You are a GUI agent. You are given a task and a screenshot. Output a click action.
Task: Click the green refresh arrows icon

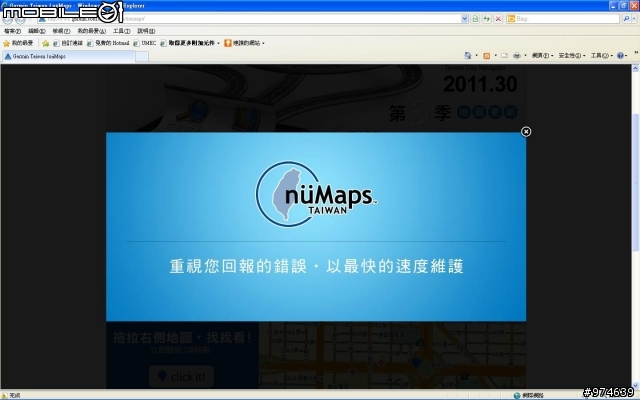[487, 19]
